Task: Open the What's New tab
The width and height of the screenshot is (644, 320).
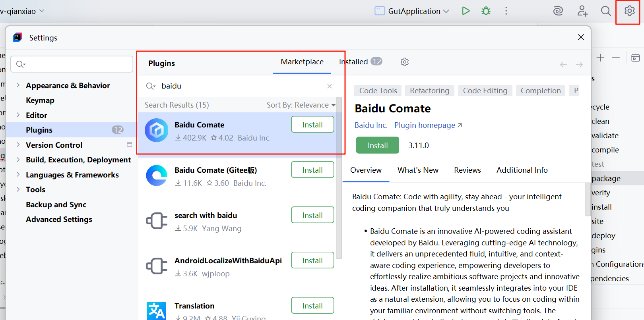Action: pos(418,170)
